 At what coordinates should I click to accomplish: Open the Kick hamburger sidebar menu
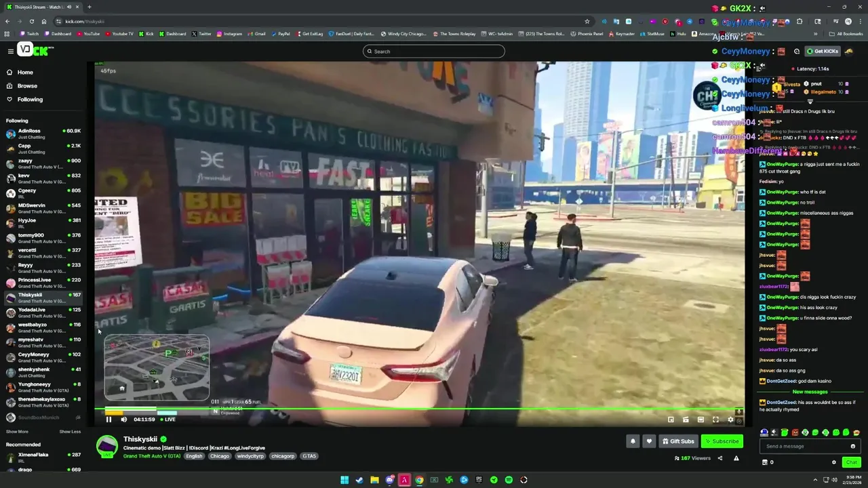point(10,51)
